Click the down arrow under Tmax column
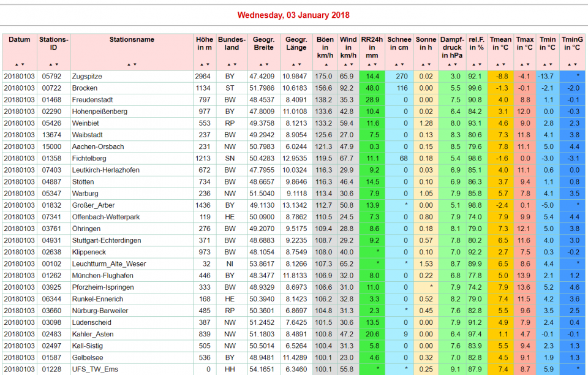The image size is (588, 375). pos(527,64)
